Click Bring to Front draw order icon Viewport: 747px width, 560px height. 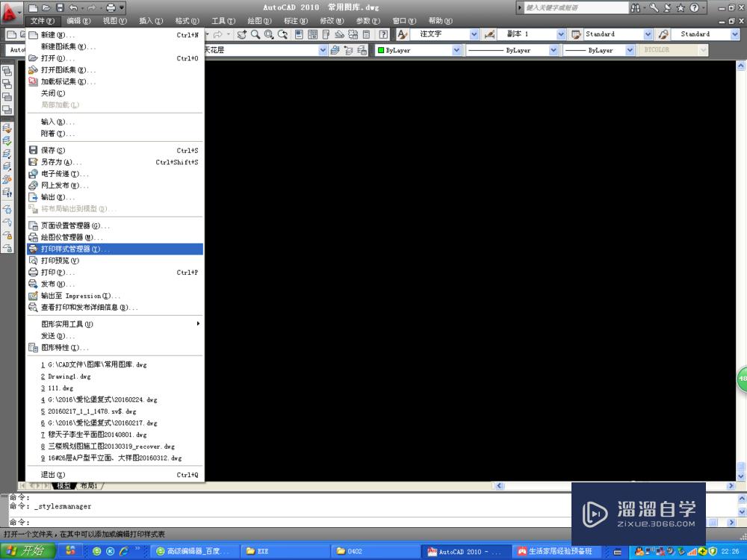[7, 71]
